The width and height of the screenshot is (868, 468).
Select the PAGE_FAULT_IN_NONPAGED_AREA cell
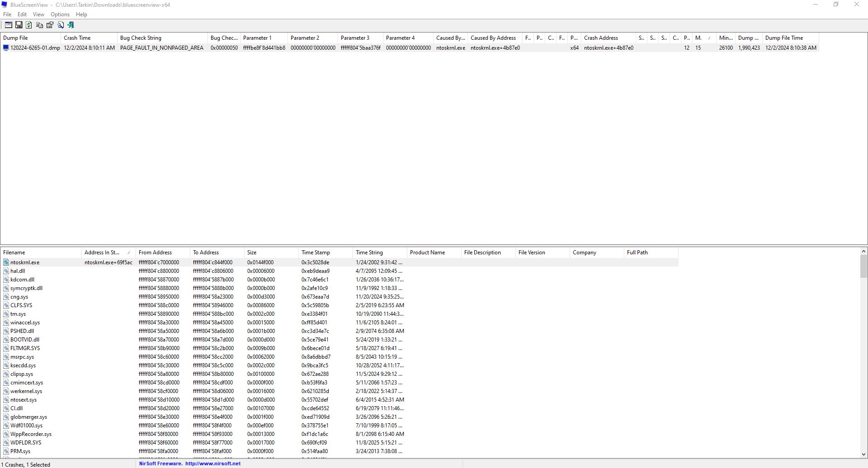tap(162, 48)
